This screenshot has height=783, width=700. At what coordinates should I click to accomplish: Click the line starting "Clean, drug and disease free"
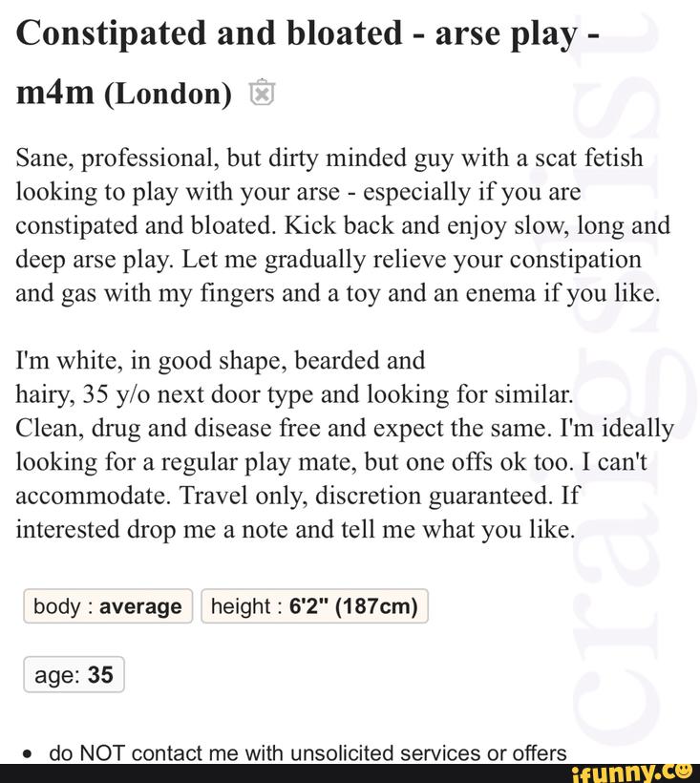(345, 426)
